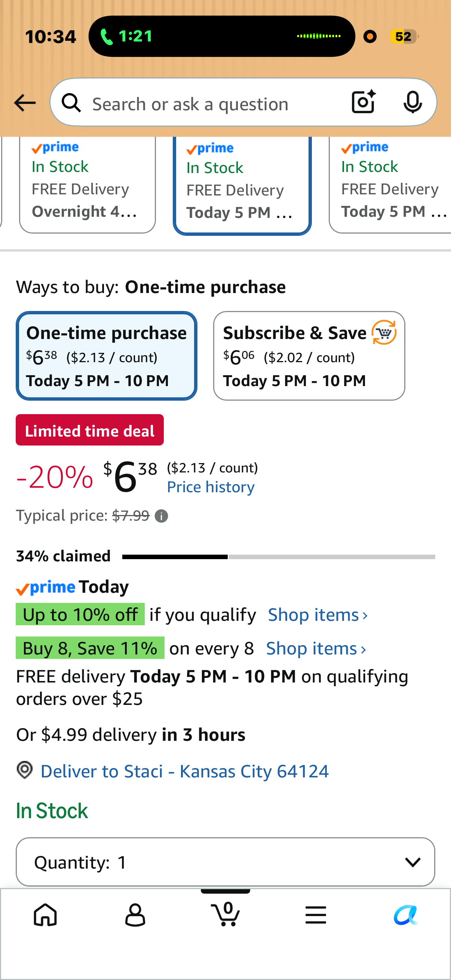451x980 pixels.
Task: Tap the typical price info icon
Action: pyautogui.click(x=162, y=516)
